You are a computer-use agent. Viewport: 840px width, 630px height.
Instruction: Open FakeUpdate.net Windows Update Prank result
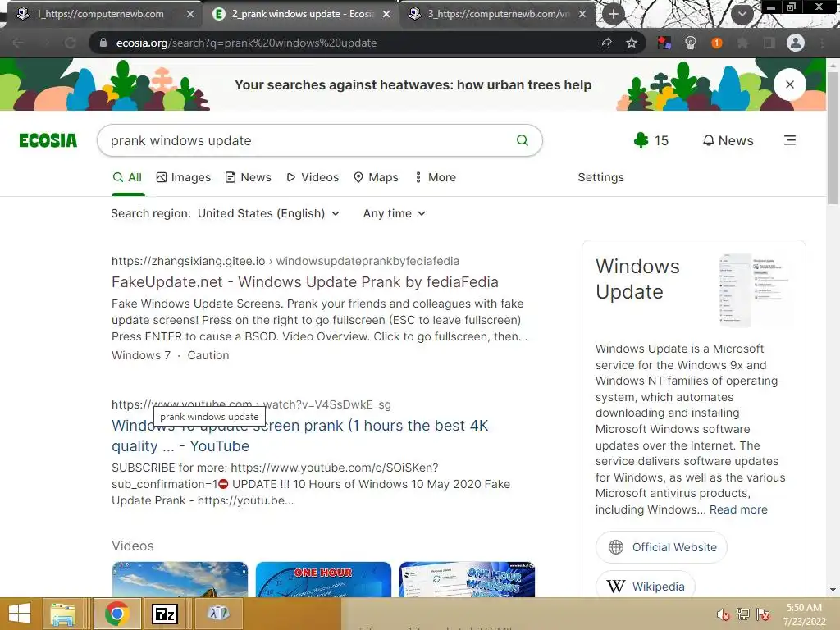click(305, 282)
